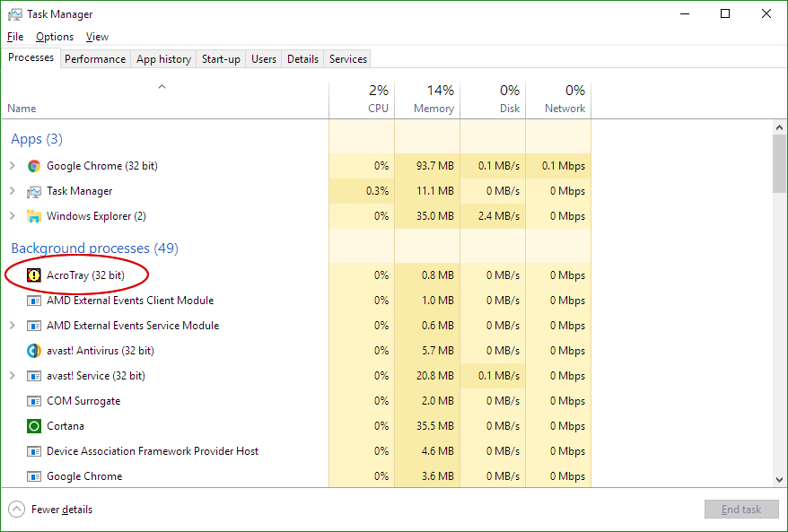Viewport: 788px width, 532px height.
Task: Open the View menu
Action: click(97, 37)
